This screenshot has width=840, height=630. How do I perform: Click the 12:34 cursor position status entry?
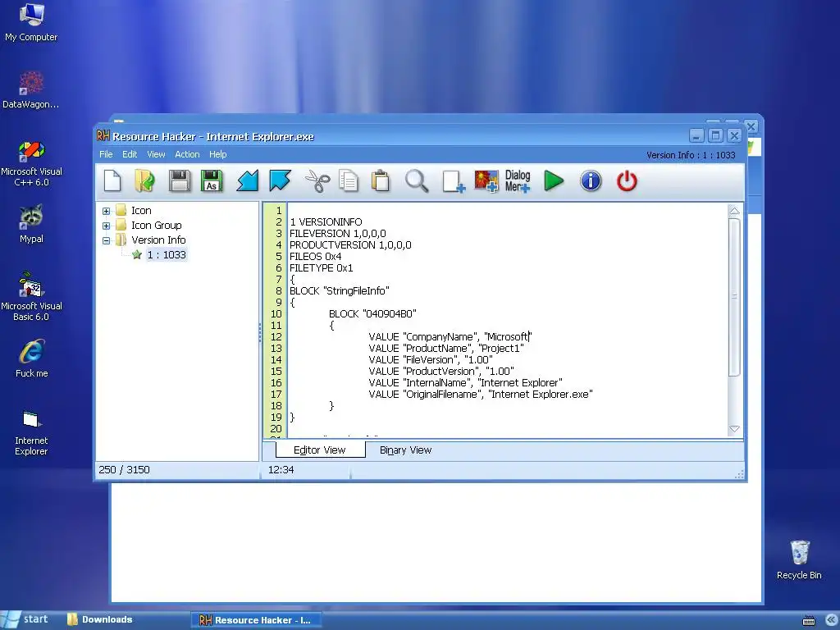(281, 470)
